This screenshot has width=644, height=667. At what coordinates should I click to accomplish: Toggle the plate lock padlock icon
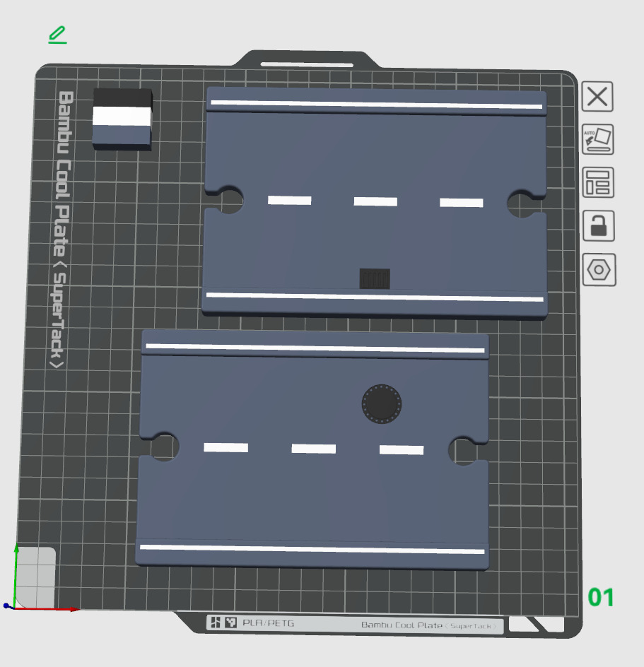tap(599, 226)
